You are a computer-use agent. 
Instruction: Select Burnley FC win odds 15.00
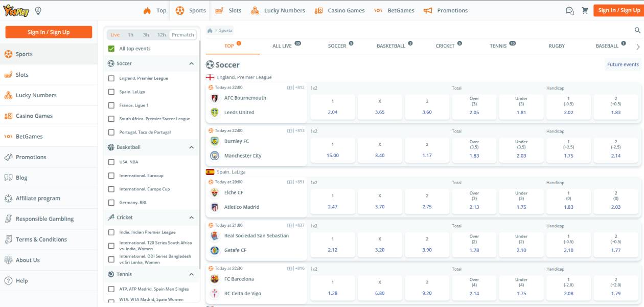click(x=333, y=149)
